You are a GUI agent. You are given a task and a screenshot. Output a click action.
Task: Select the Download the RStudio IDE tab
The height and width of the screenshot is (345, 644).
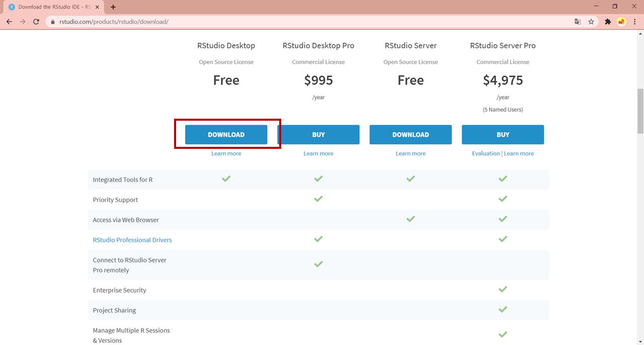(x=54, y=7)
